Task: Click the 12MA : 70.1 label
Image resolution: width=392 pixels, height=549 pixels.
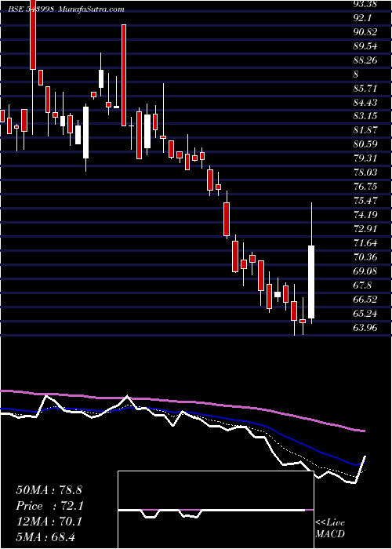Action: coord(49,522)
